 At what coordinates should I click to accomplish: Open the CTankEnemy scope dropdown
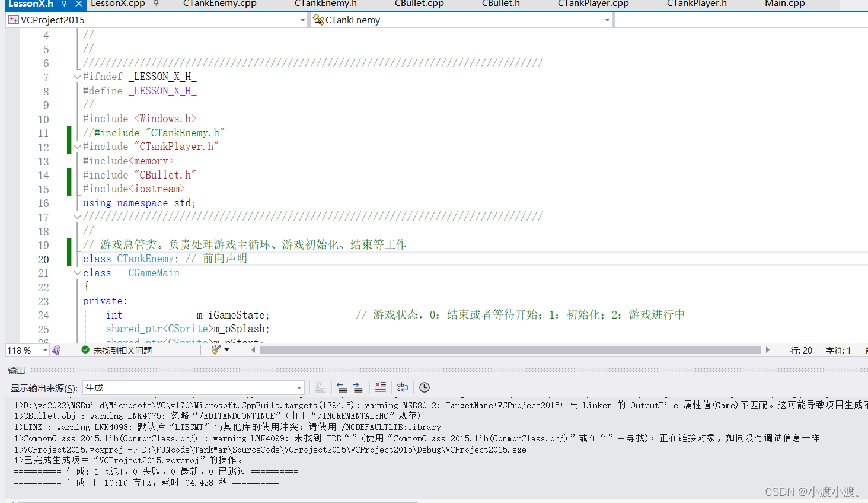tap(606, 20)
